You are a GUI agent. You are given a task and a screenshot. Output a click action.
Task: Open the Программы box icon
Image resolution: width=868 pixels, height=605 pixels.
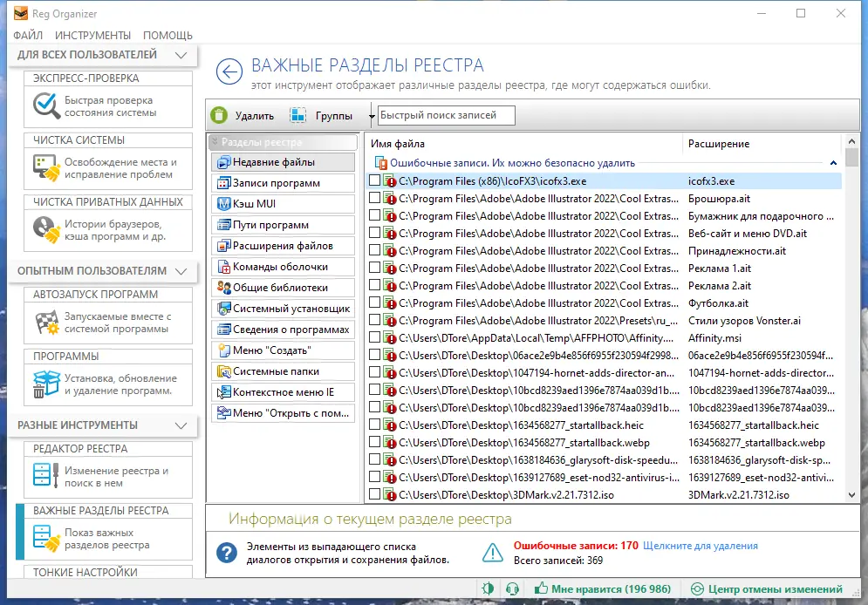pos(46,384)
